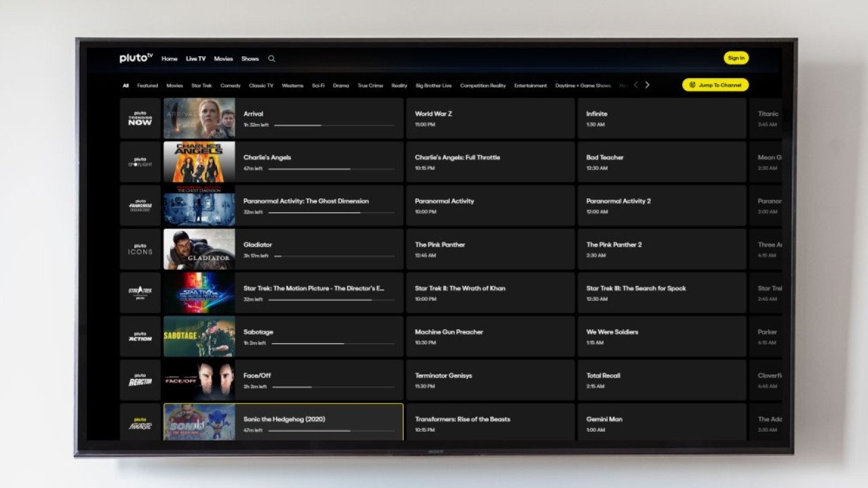Open the Pluto TV logo home link
Image resolution: width=868 pixels, height=488 pixels.
tap(136, 58)
